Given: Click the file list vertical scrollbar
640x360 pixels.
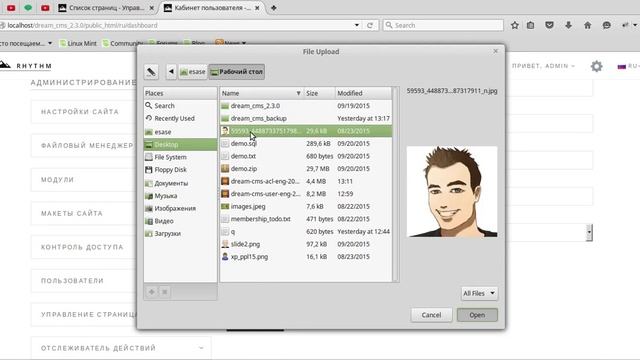Looking at the screenshot, I should [x=395, y=184].
